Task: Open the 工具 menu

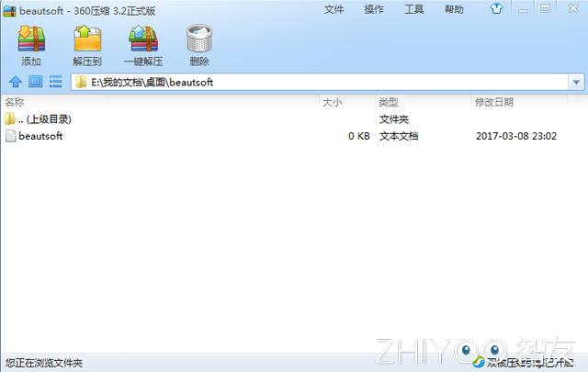Action: [414, 9]
